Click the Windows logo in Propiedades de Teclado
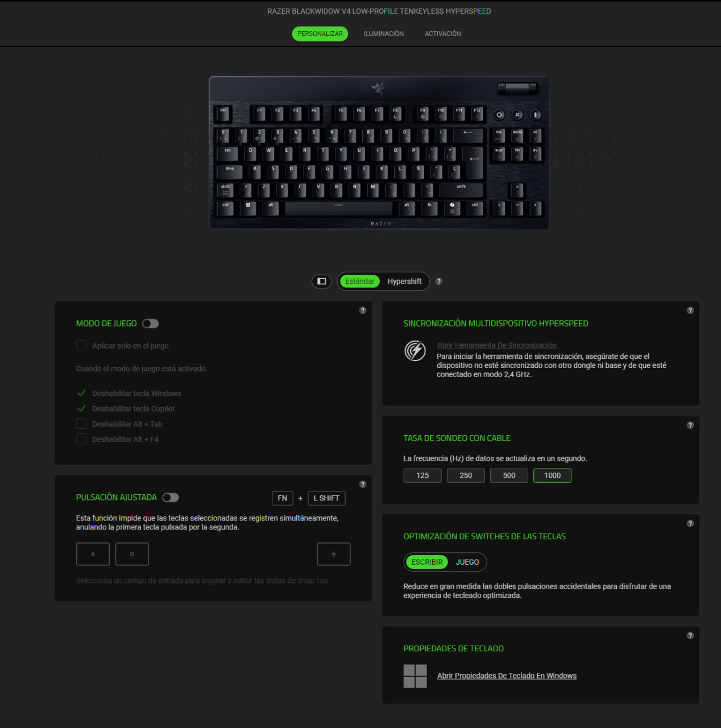 [415, 676]
